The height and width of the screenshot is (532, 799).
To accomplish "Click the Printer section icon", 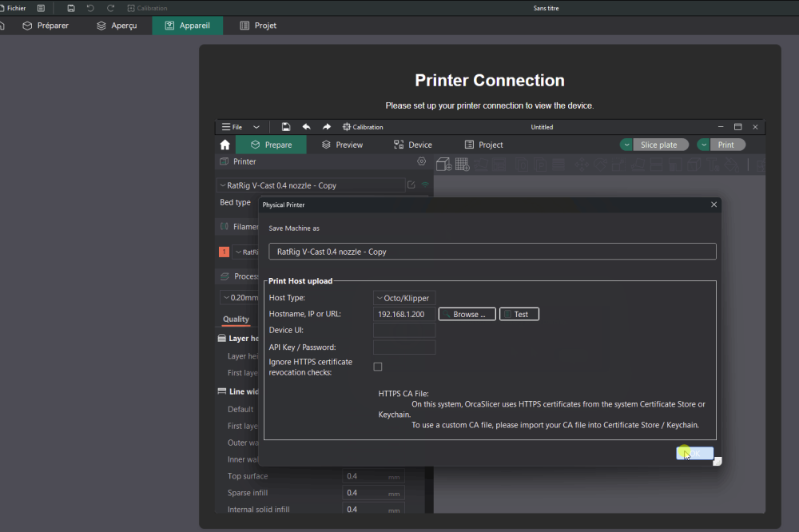I will (224, 161).
